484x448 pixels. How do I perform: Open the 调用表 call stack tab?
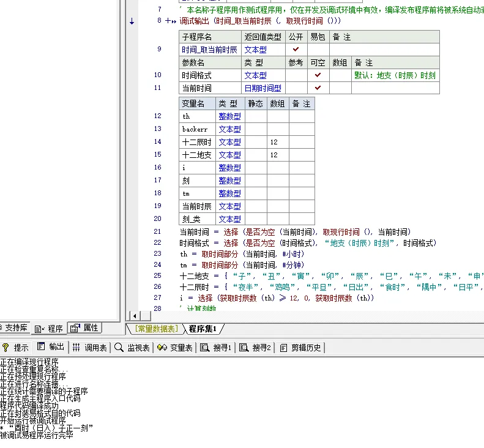pos(89,347)
